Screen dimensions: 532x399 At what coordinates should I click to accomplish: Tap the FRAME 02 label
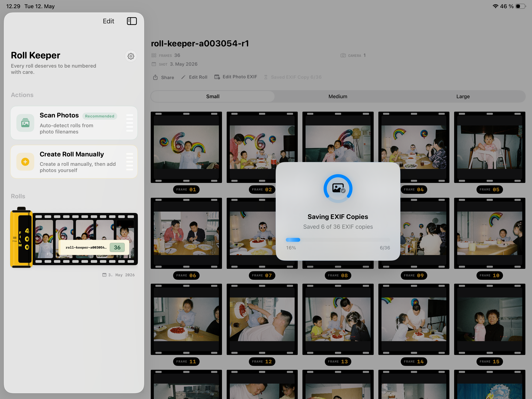coord(262,190)
